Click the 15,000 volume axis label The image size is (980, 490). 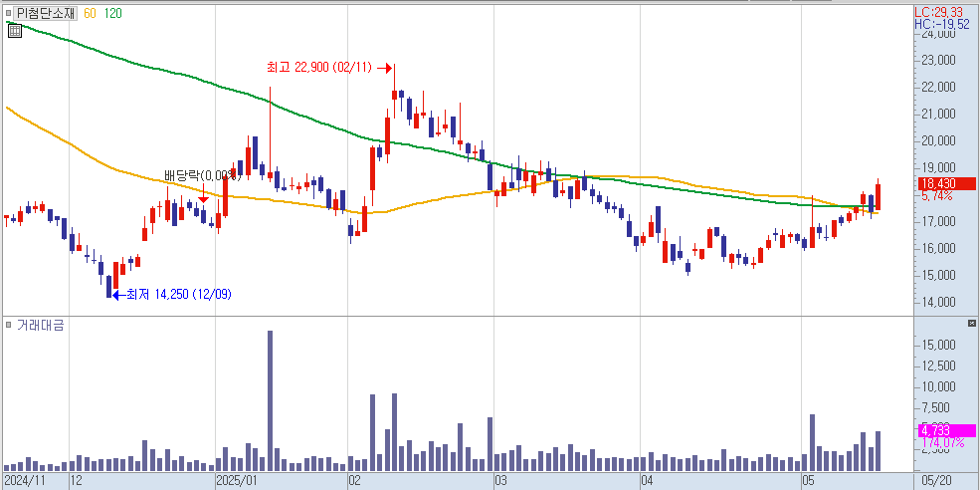tap(938, 345)
